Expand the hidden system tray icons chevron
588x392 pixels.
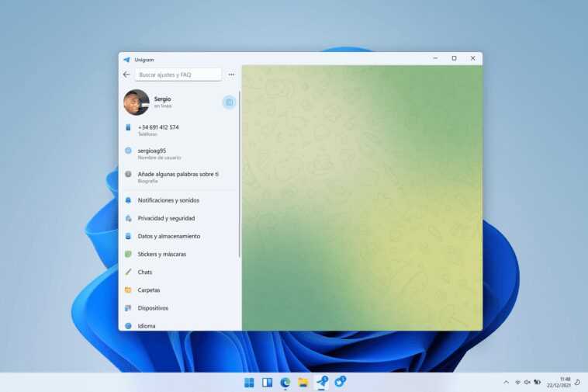pyautogui.click(x=506, y=382)
